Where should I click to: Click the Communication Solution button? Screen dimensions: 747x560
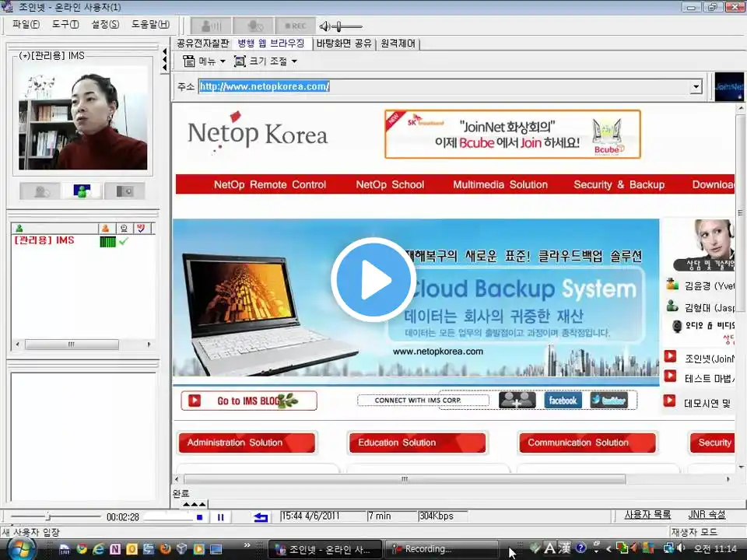587,443
